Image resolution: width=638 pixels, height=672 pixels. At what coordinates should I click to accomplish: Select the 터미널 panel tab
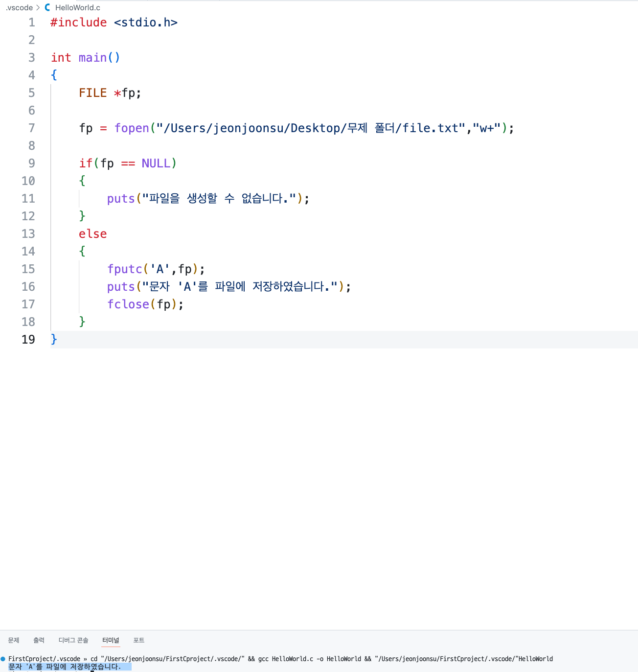(x=111, y=640)
